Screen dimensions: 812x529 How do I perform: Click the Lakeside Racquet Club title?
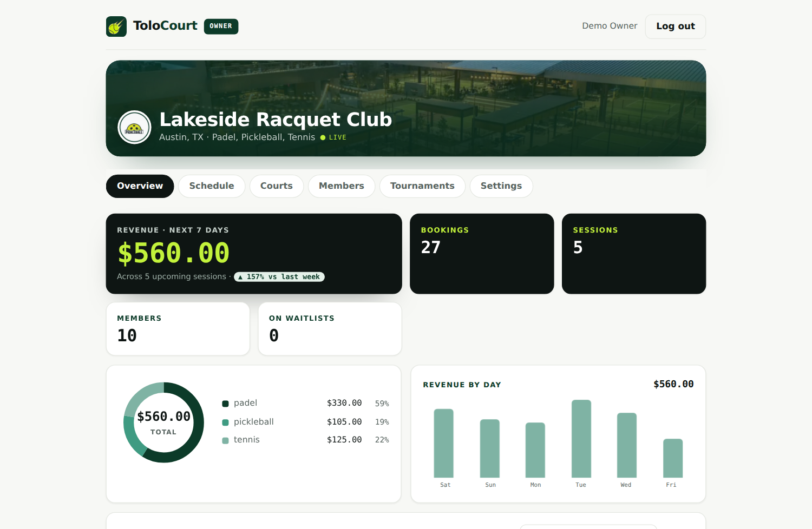(x=276, y=120)
